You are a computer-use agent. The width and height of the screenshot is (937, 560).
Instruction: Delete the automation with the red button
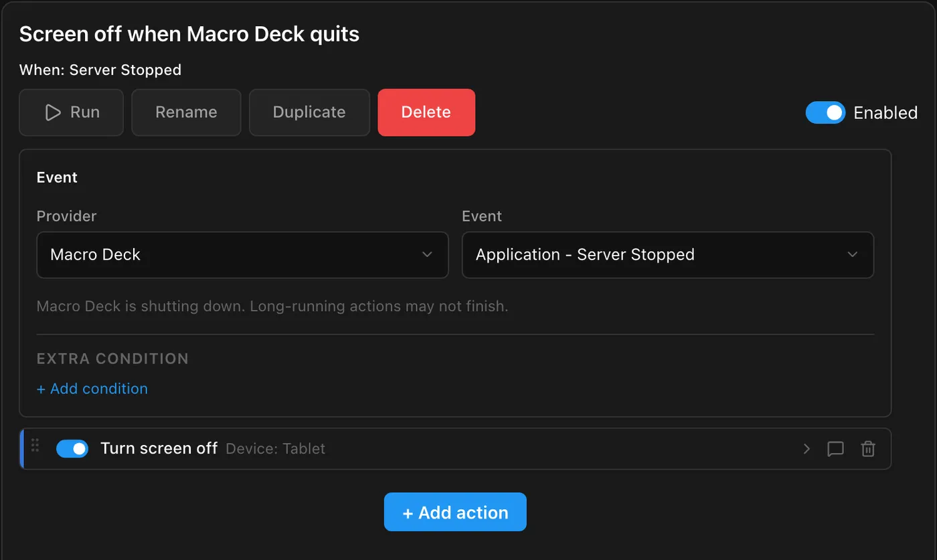point(426,112)
